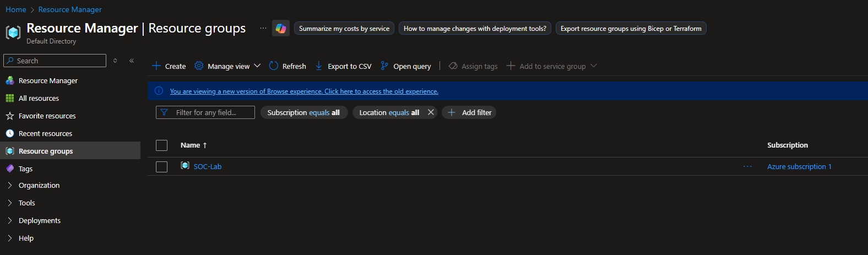This screenshot has width=868, height=255.
Task: Open query using the toolbar icon
Action: [384, 66]
